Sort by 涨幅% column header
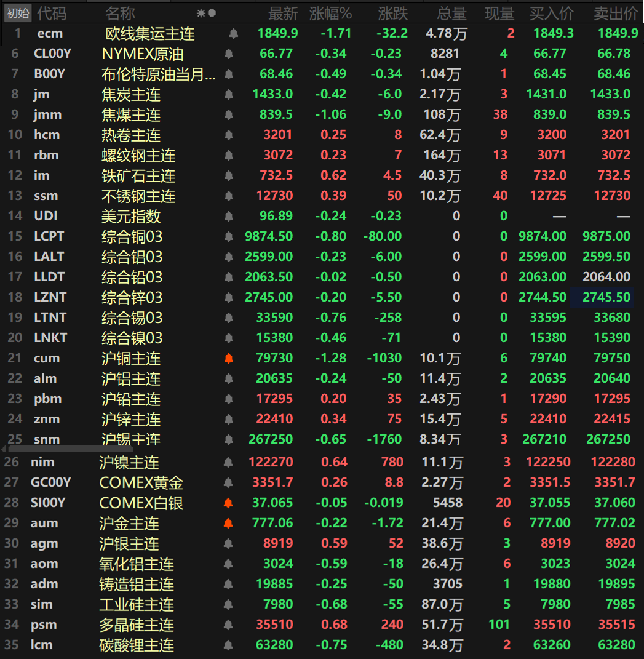 point(331,14)
